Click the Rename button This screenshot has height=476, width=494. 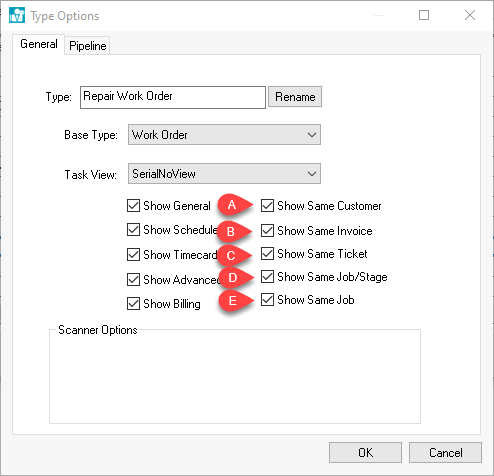(295, 97)
